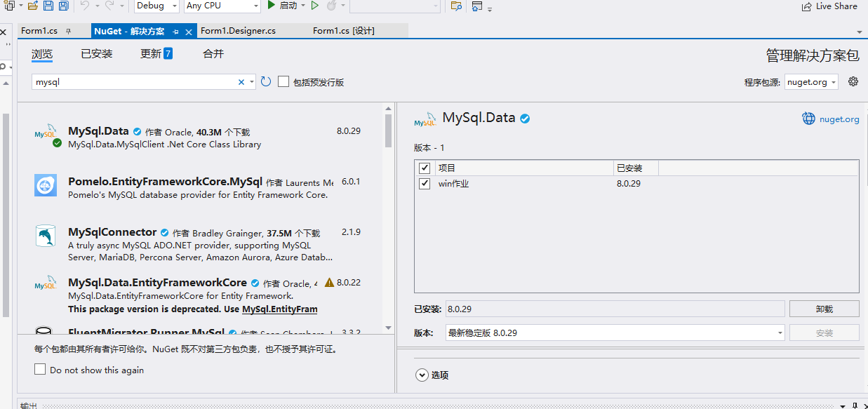
Task: Click the green Start debugging play icon
Action: tap(272, 6)
